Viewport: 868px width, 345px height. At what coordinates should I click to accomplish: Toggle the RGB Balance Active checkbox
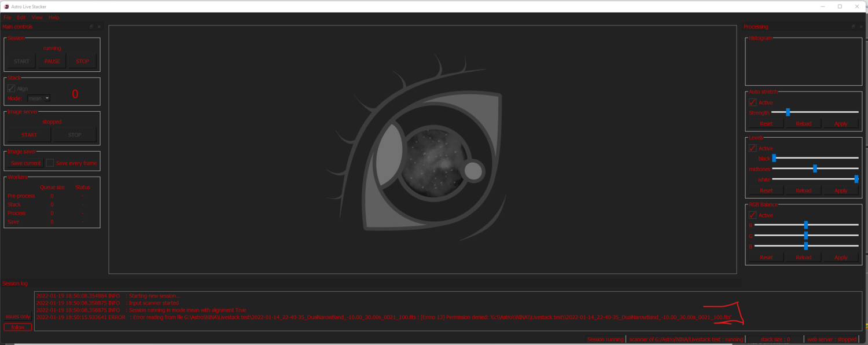click(x=753, y=215)
